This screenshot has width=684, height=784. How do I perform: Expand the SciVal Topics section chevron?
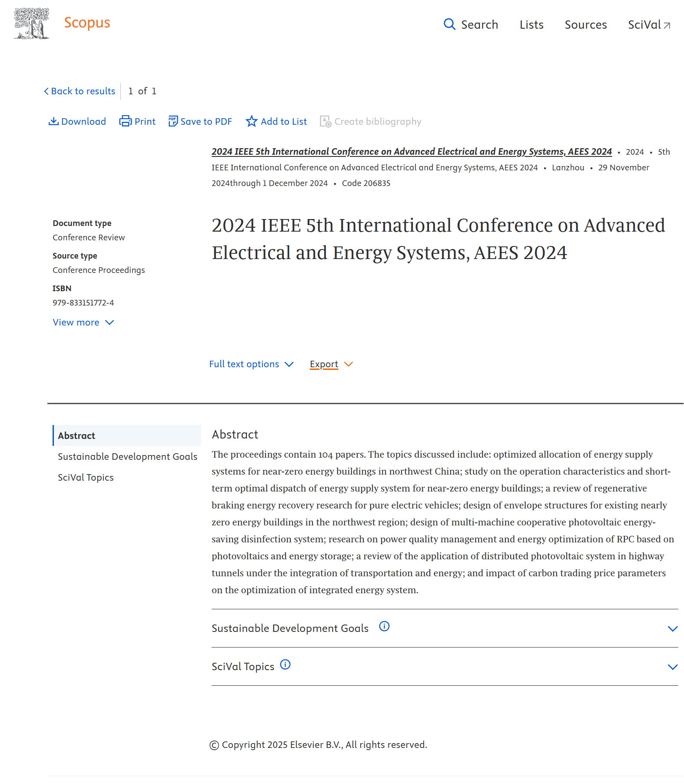672,667
